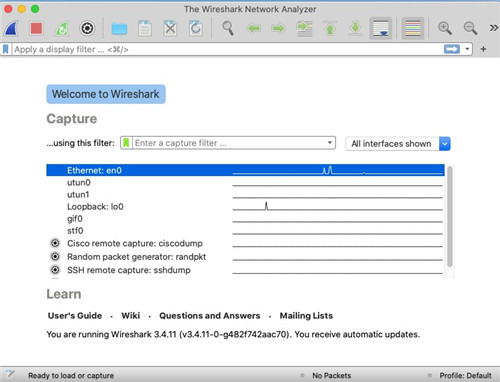This screenshot has width=500, height=382.
Task: Open capture options gear icon
Action: (x=87, y=29)
